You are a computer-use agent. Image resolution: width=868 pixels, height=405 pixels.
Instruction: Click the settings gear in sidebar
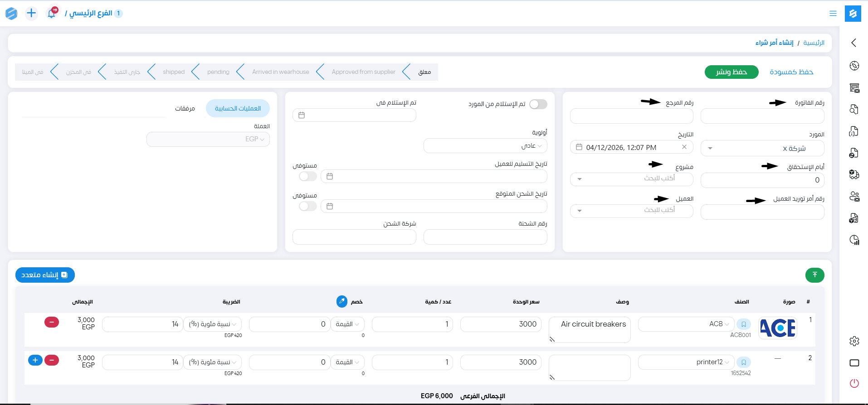[x=854, y=341]
